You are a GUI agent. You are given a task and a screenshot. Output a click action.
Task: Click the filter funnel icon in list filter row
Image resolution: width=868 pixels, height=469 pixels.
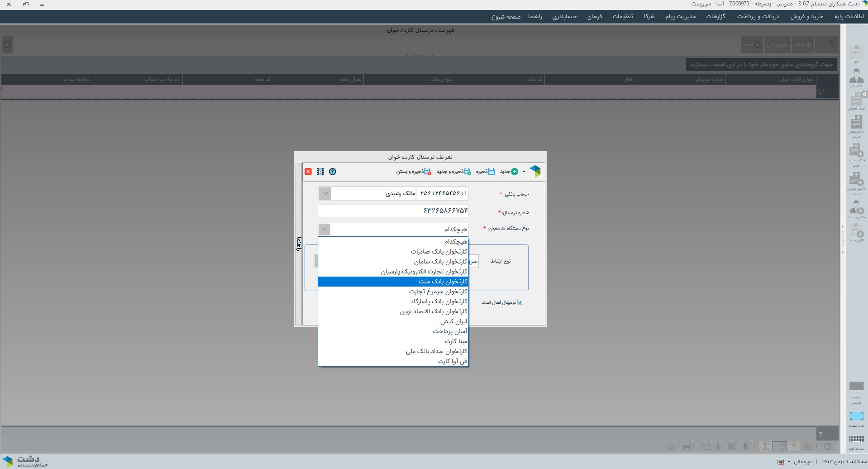click(x=820, y=92)
